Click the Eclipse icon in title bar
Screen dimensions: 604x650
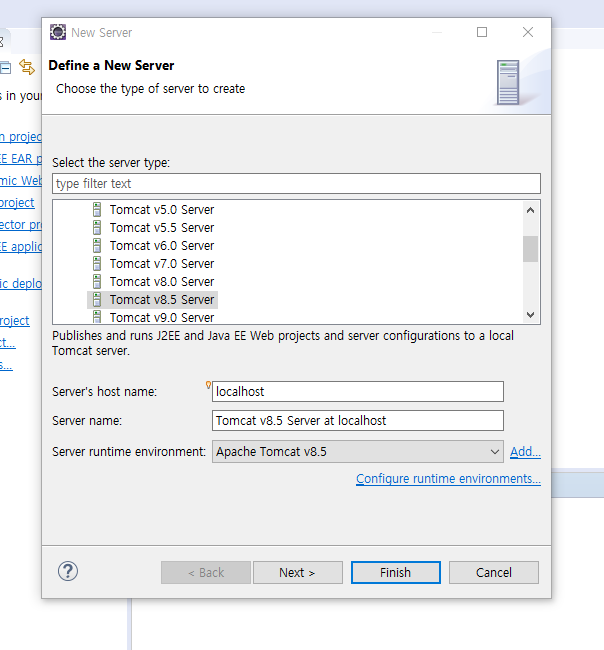(x=58, y=32)
